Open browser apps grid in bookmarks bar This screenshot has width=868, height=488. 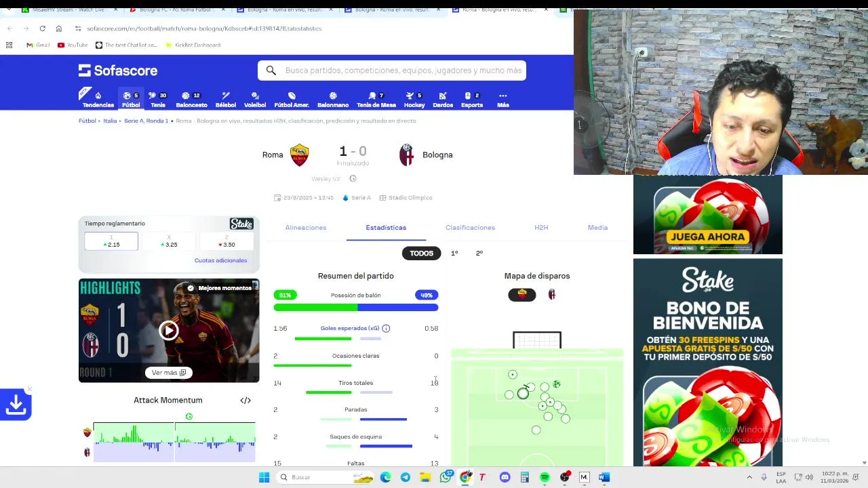coord(9,45)
